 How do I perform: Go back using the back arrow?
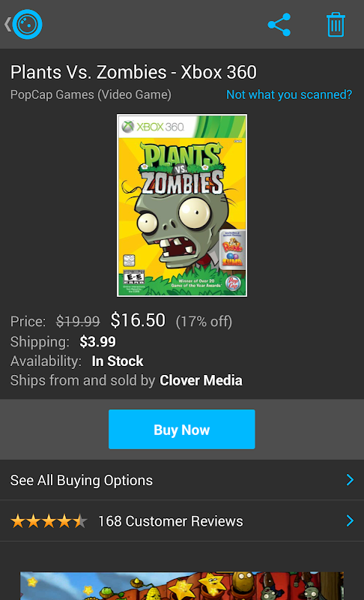pyautogui.click(x=7, y=25)
